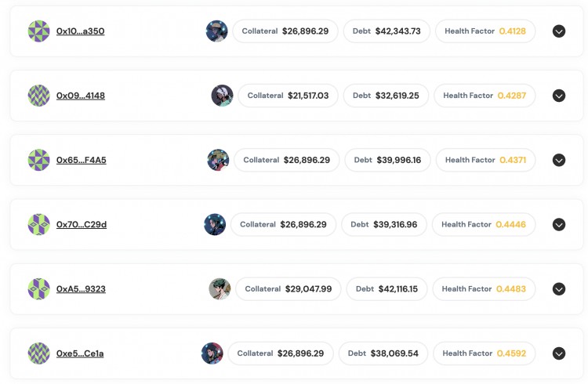
Task: Open the 0x65...F4A5 address link
Action: [81, 160]
